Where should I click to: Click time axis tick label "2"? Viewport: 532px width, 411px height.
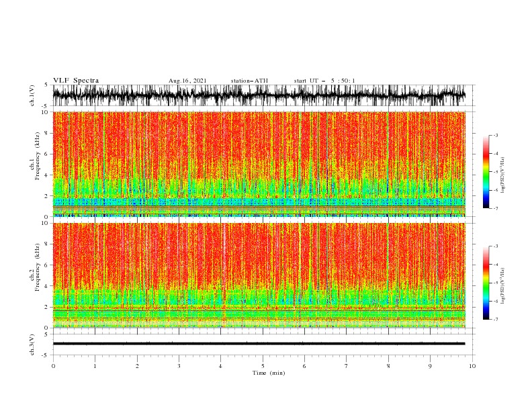pos(137,366)
